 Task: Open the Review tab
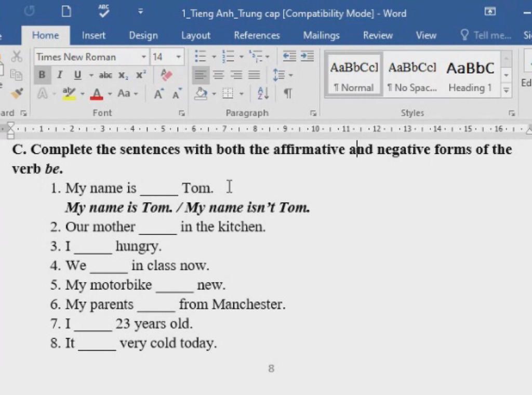(x=378, y=35)
